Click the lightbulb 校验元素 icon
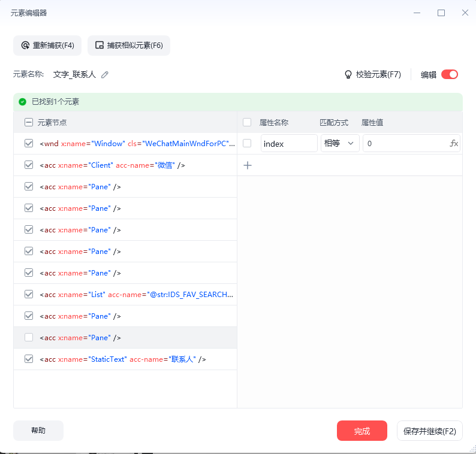This screenshot has width=476, height=454. (348, 75)
